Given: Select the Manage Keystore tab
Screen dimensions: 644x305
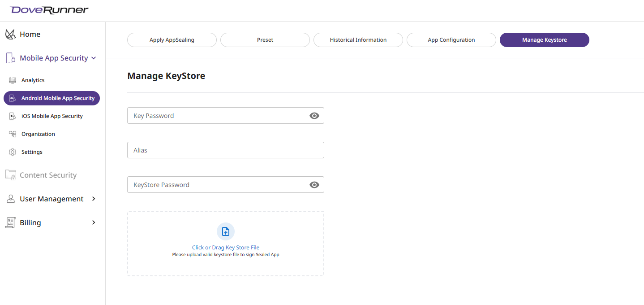Looking at the screenshot, I should (x=545, y=40).
